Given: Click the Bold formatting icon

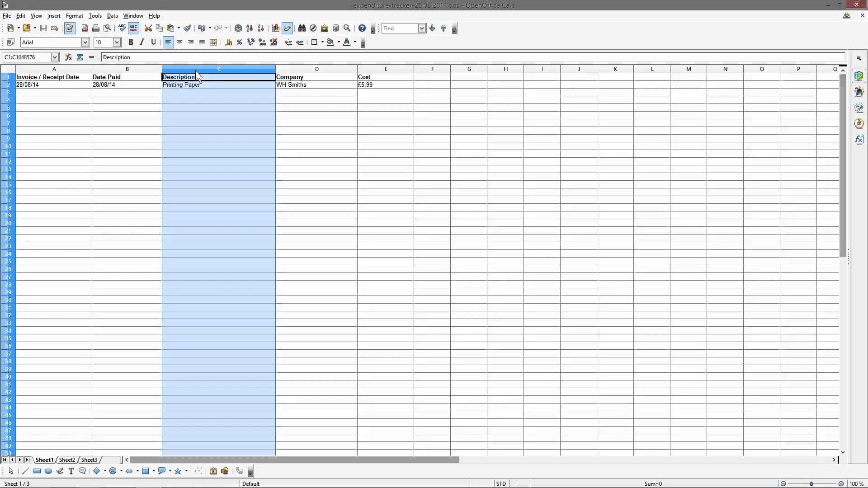Looking at the screenshot, I should coord(131,42).
